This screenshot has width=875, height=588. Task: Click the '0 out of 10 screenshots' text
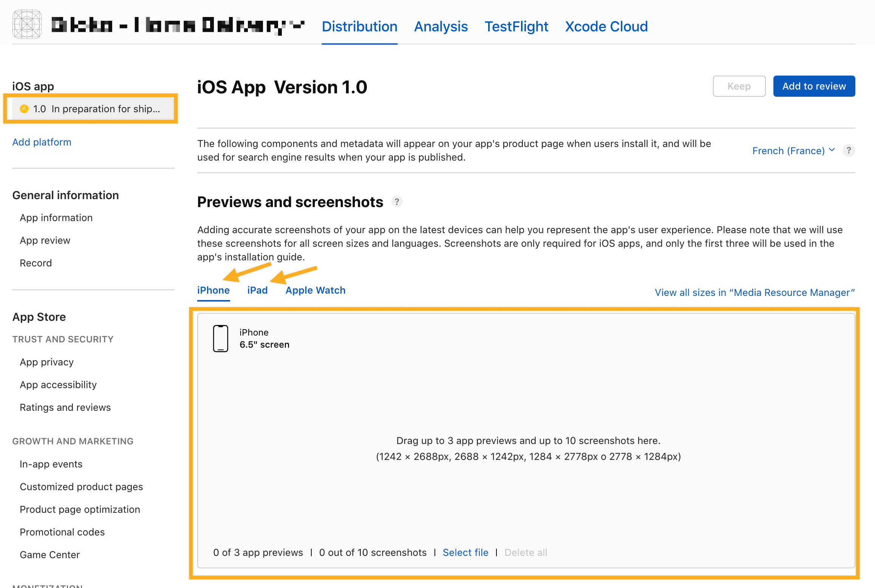(373, 552)
